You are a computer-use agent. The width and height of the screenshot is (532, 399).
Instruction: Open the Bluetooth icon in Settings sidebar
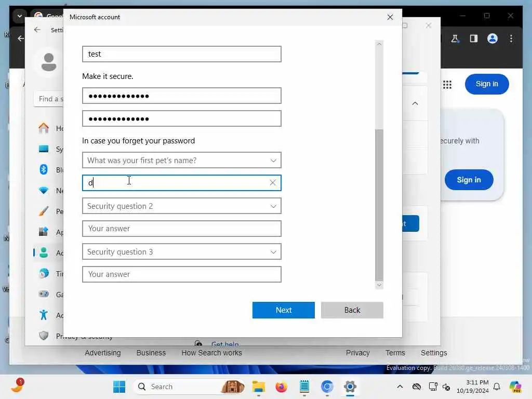[44, 170]
